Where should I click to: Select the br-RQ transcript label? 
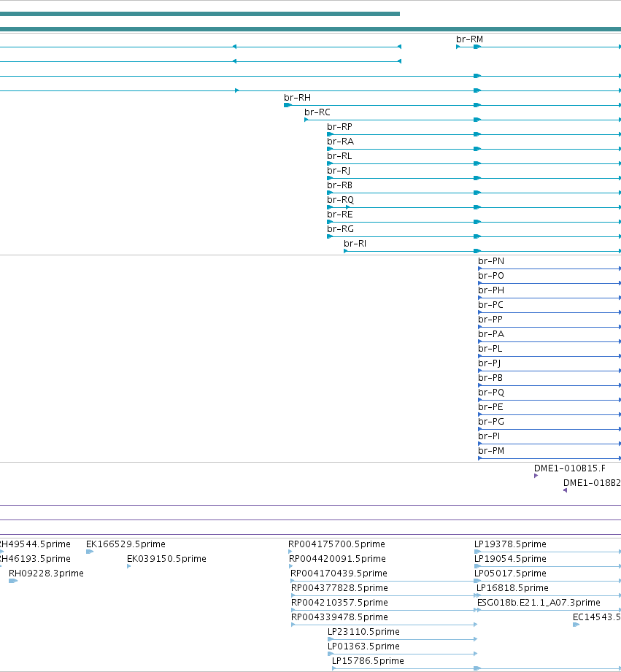[340, 200]
